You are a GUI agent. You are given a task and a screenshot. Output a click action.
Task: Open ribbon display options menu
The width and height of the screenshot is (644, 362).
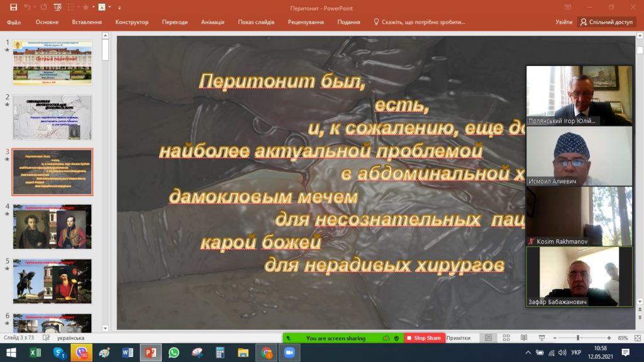pyautogui.click(x=567, y=8)
